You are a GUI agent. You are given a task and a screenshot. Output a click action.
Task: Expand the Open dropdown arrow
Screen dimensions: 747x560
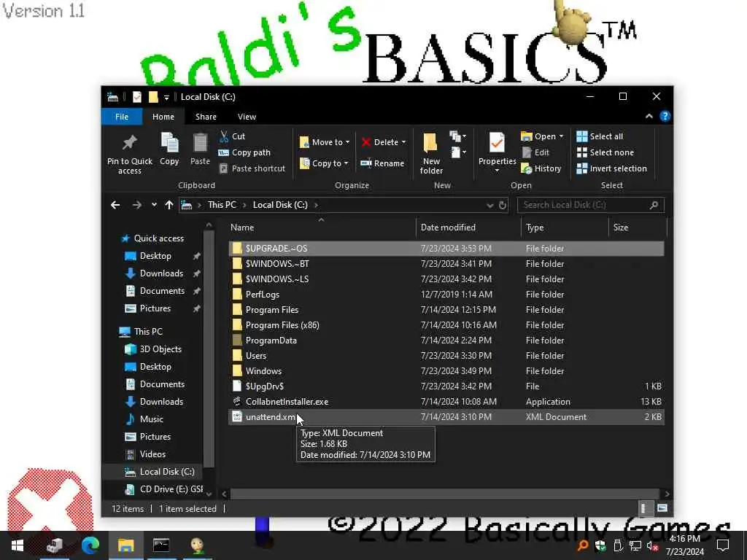pyautogui.click(x=561, y=136)
